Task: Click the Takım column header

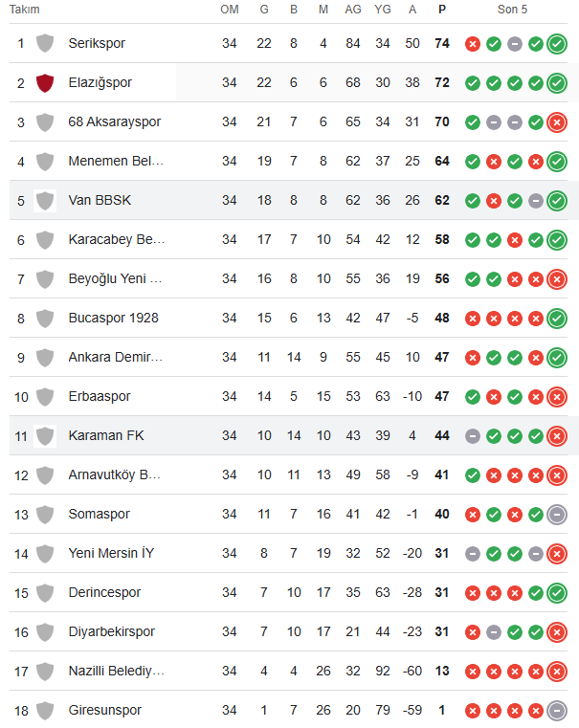Action: point(25,10)
